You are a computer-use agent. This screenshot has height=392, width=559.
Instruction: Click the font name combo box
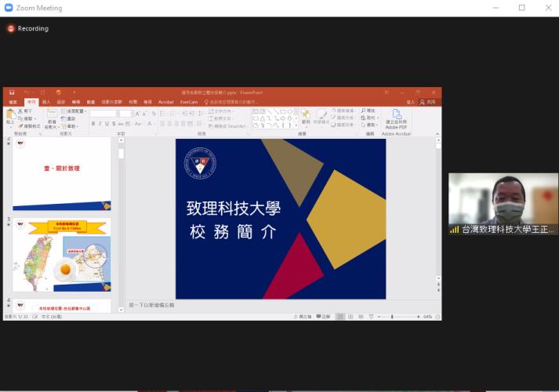coord(105,114)
